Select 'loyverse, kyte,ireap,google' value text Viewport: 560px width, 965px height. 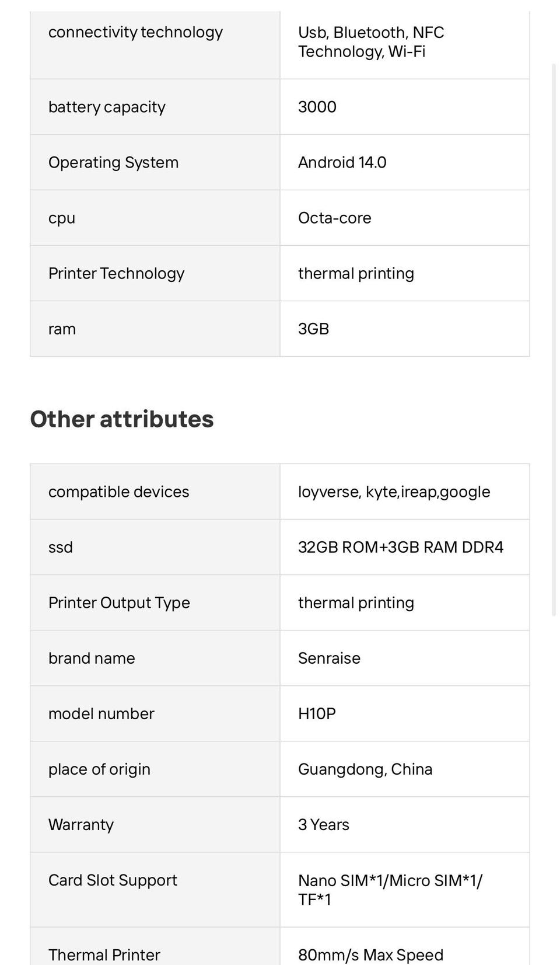pos(394,492)
